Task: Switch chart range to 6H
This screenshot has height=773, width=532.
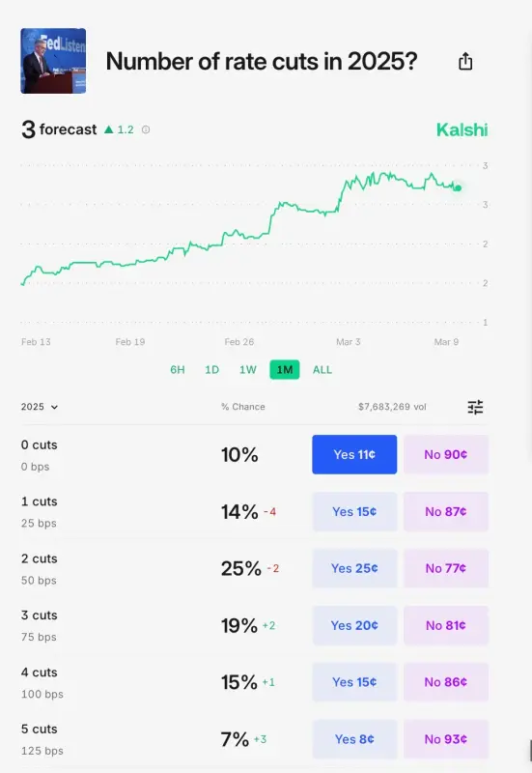Action: (178, 370)
